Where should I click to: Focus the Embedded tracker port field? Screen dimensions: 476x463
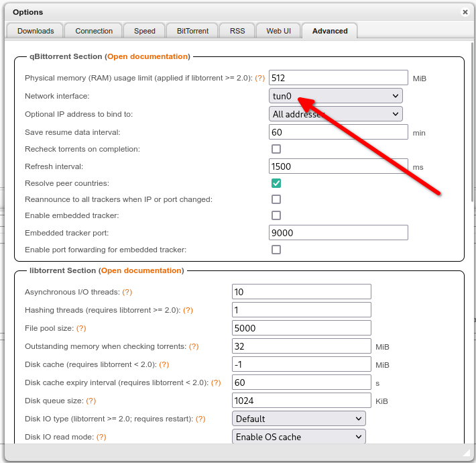[338, 233]
